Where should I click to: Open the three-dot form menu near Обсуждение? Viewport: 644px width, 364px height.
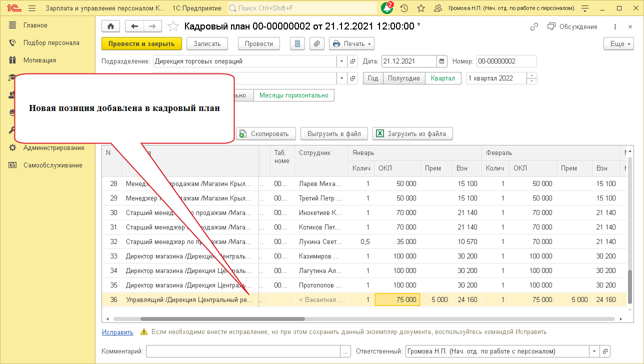(616, 26)
